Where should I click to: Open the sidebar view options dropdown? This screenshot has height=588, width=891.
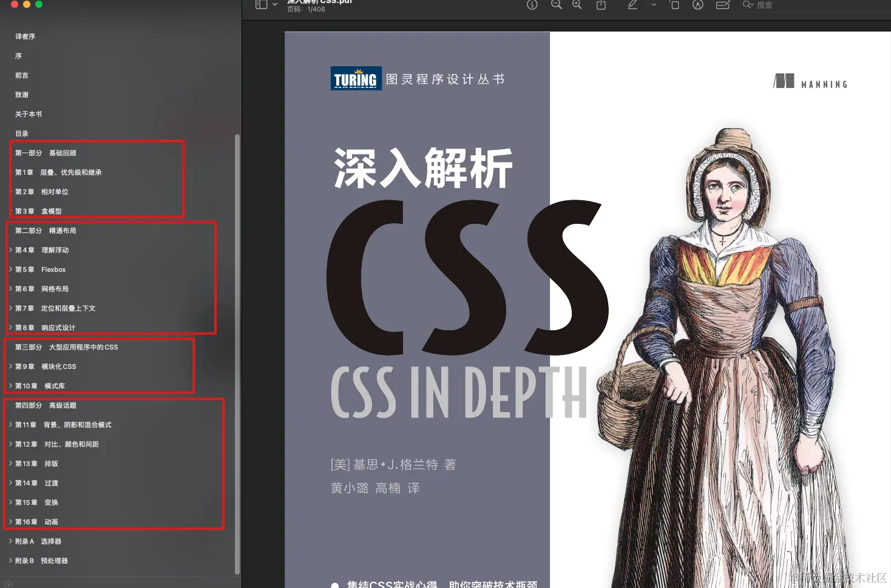[x=275, y=4]
